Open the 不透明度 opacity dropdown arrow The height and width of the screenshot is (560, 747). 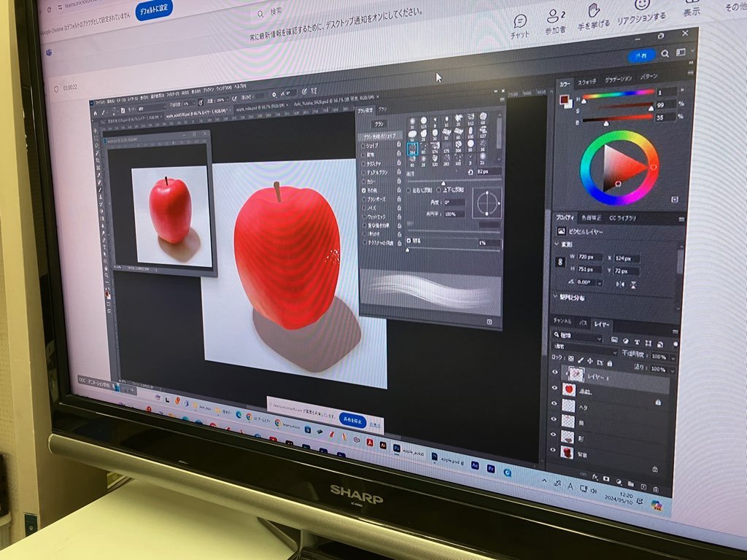(x=673, y=357)
